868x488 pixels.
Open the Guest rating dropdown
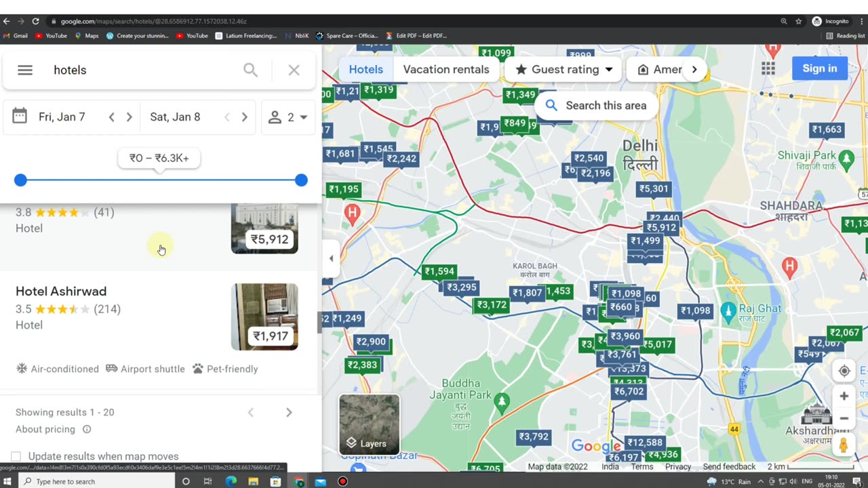(x=564, y=69)
